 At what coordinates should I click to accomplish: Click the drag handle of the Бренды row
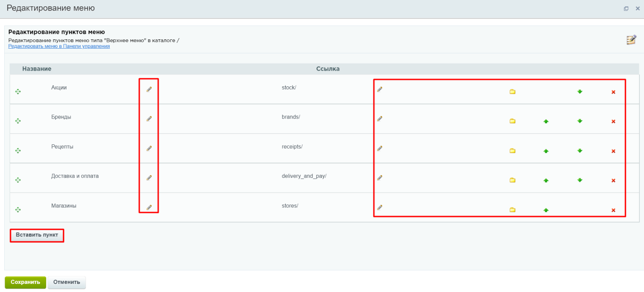coord(18,121)
